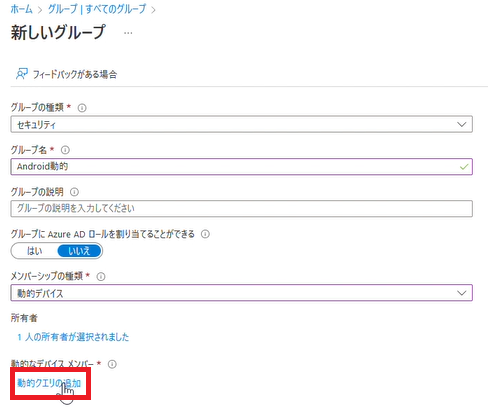Open グループ | すべてのグループ breadcrumb

pyautogui.click(x=97, y=9)
